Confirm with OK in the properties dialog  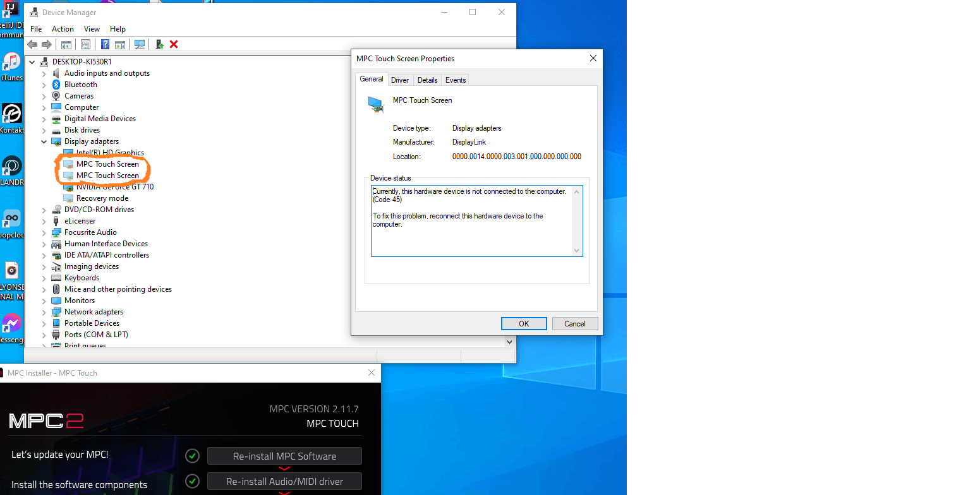point(523,323)
